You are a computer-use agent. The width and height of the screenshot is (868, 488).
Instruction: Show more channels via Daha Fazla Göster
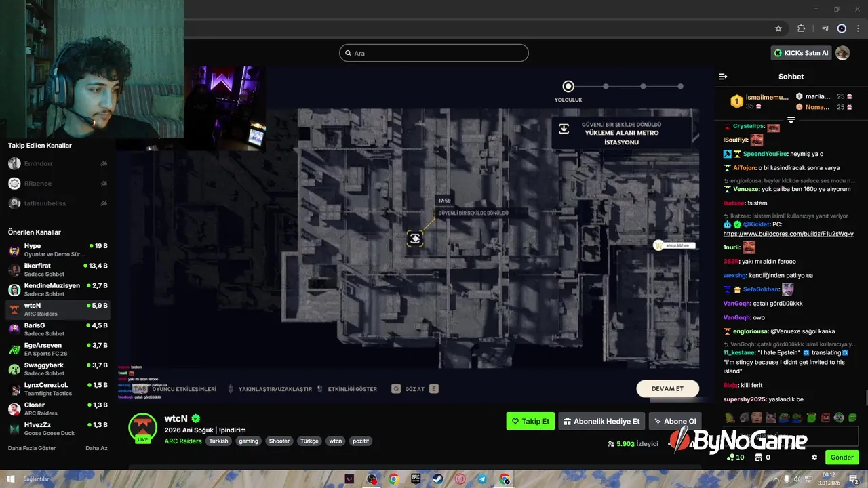pos(32,448)
